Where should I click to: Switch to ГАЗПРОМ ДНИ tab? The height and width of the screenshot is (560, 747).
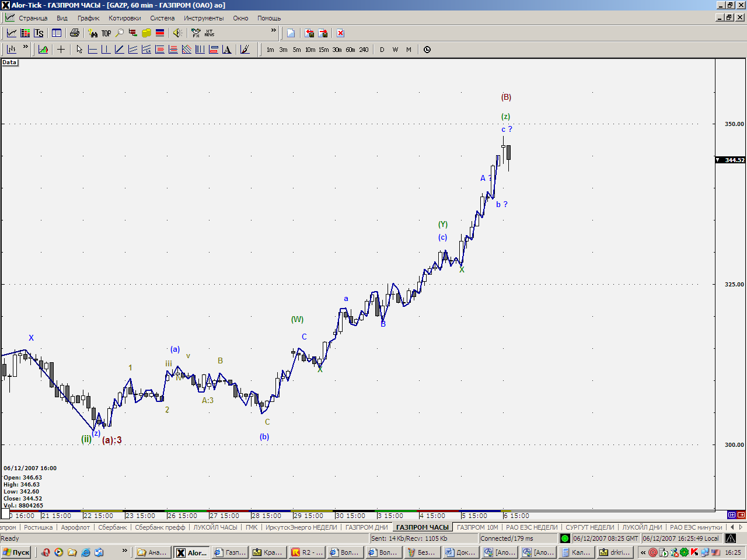(x=366, y=527)
